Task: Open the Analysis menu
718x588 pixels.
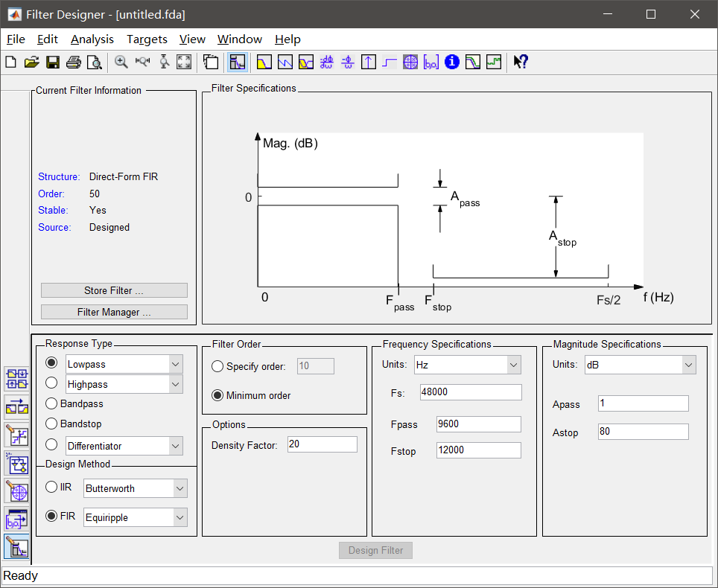Action: pos(92,39)
